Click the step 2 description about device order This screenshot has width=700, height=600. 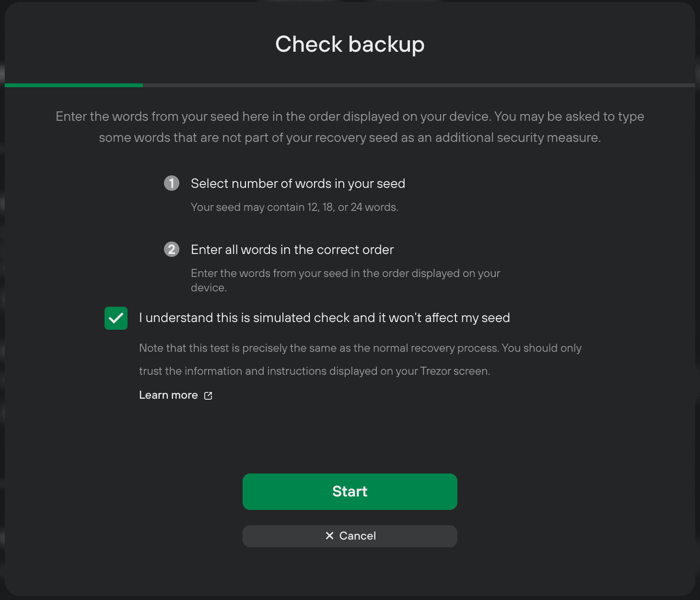(345, 280)
